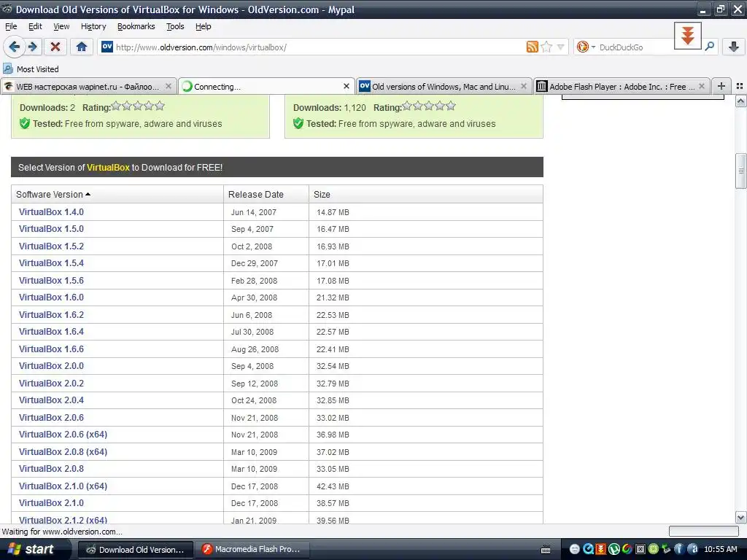
Task: Click the orange RSS feed icon
Action: pyautogui.click(x=532, y=47)
